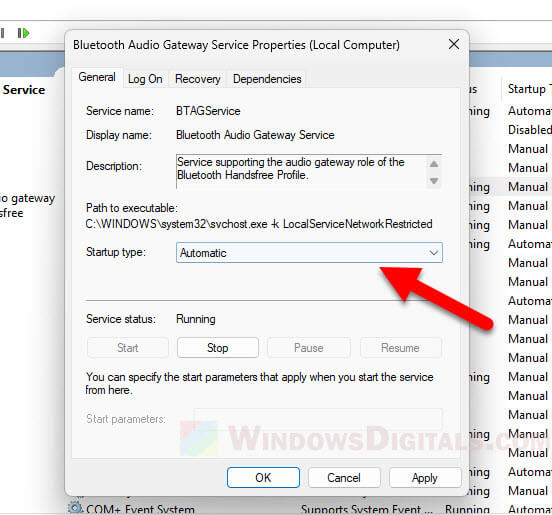The height and width of the screenshot is (515, 552).
Task: Click the Restart Service toolbar icon
Action: point(23,33)
